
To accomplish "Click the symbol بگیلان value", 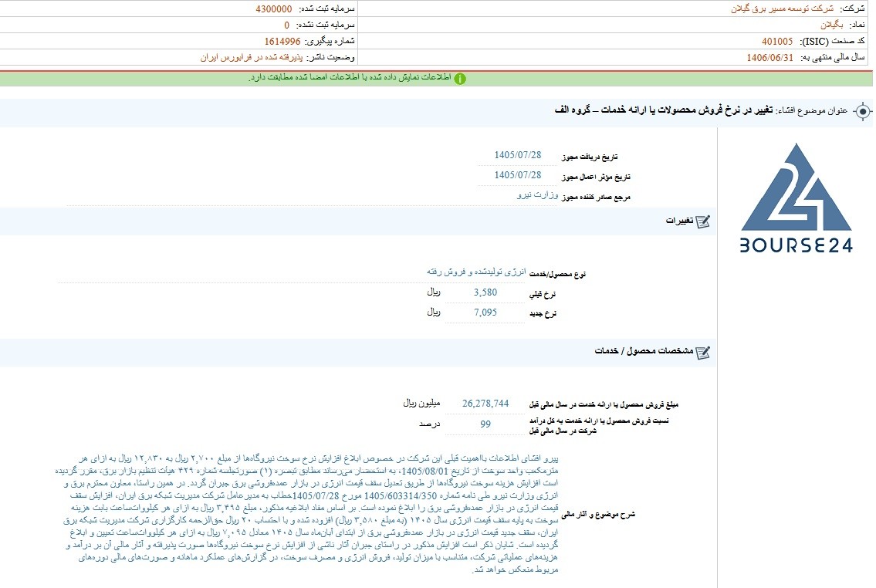I will (831, 25).
